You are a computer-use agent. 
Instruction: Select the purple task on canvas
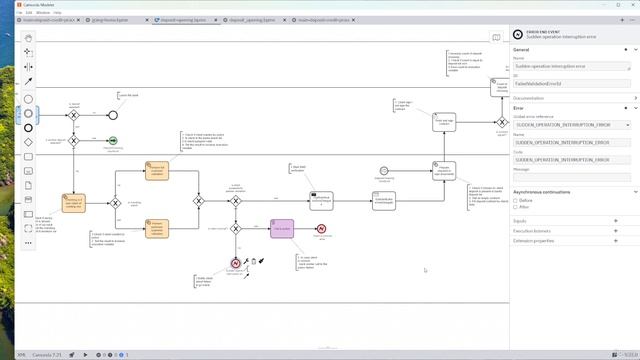pyautogui.click(x=282, y=229)
